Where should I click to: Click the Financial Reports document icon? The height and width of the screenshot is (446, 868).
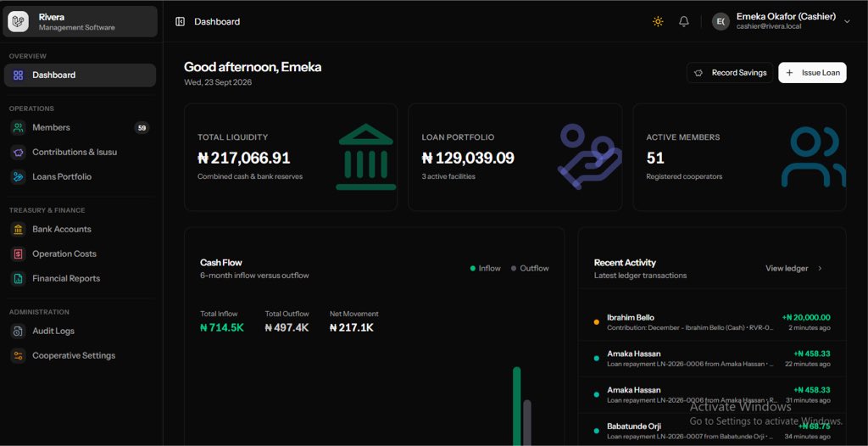pyautogui.click(x=19, y=278)
